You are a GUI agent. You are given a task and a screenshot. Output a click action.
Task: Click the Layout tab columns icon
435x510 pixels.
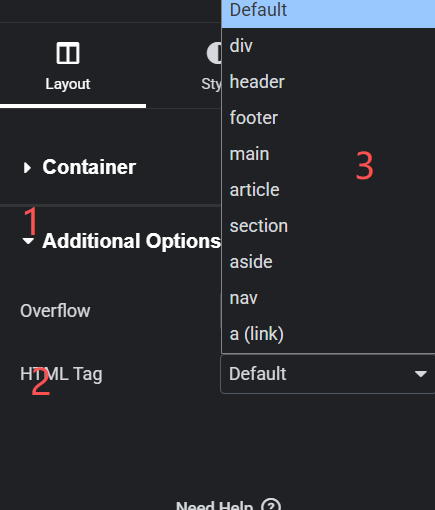tap(68, 53)
